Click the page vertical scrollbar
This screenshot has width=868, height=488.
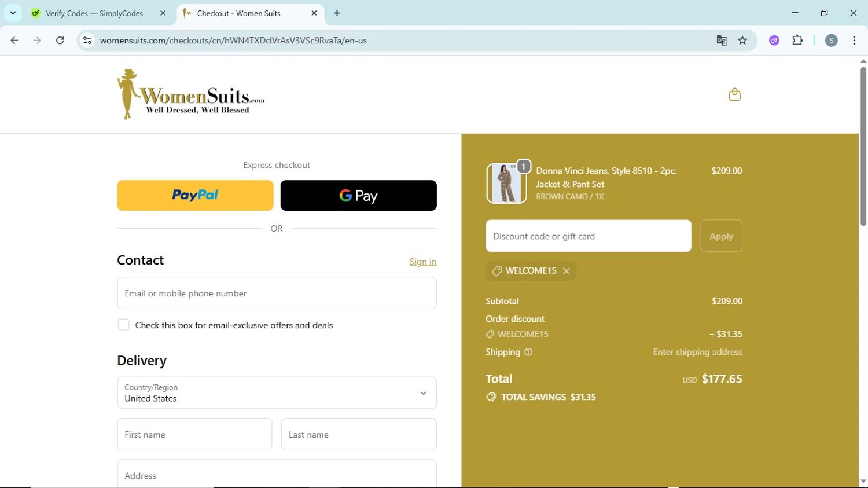863,146
